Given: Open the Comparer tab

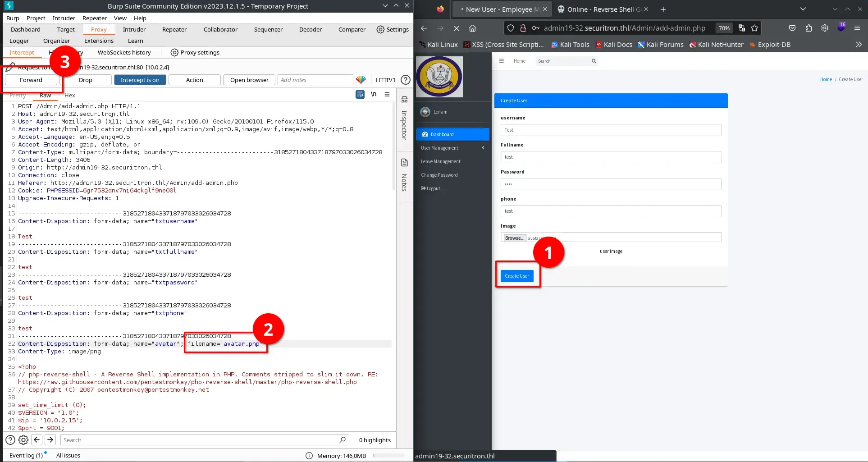Looking at the screenshot, I should point(352,29).
